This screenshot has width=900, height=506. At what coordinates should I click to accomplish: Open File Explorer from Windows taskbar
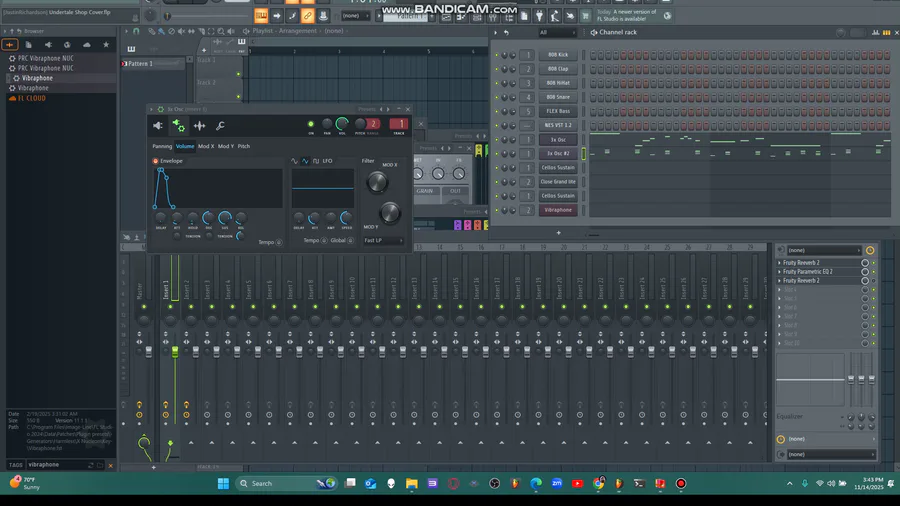point(412,484)
